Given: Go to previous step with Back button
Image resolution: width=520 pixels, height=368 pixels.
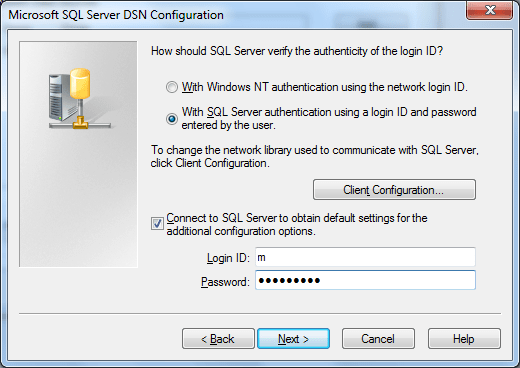Looking at the screenshot, I should click(218, 339).
